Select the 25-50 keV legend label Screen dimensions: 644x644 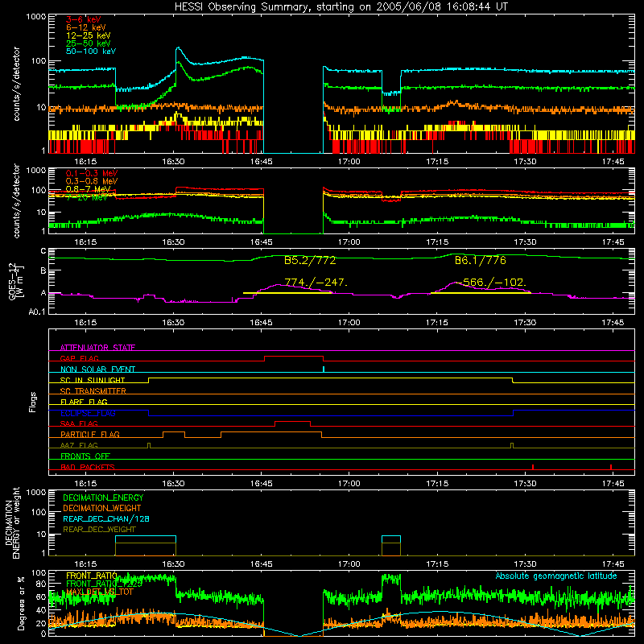coord(89,43)
